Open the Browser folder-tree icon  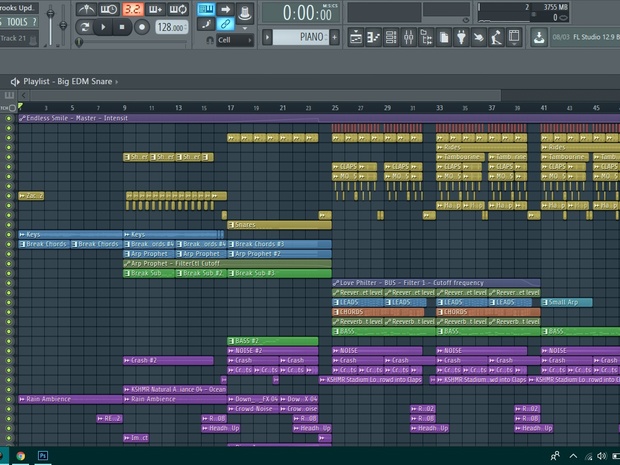point(426,38)
